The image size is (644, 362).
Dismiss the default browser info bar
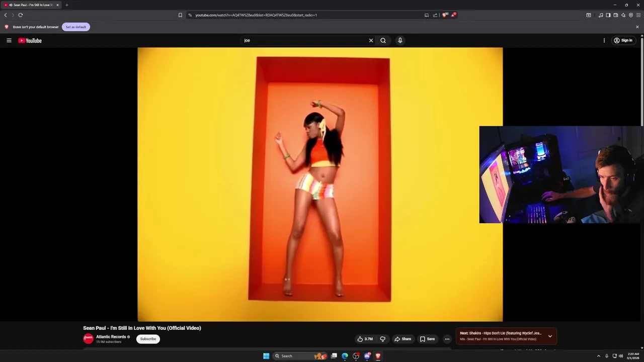[x=637, y=27]
